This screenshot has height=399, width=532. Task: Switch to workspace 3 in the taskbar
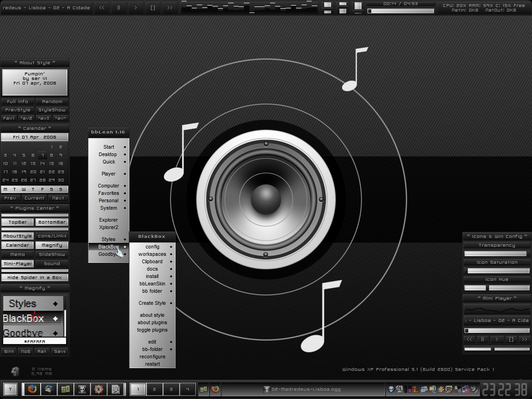click(171, 389)
